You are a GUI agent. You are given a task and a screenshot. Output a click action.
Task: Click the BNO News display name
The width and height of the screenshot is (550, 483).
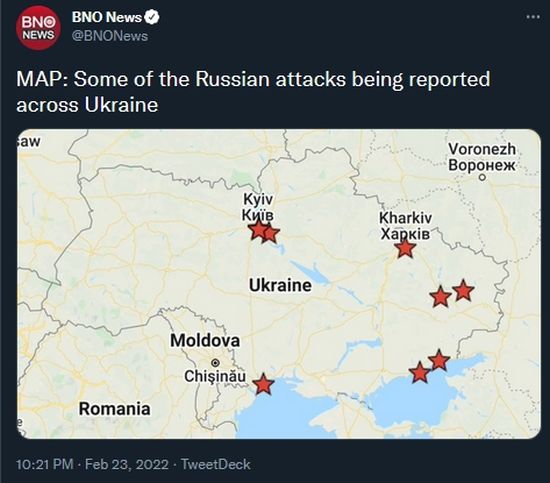[x=107, y=17]
